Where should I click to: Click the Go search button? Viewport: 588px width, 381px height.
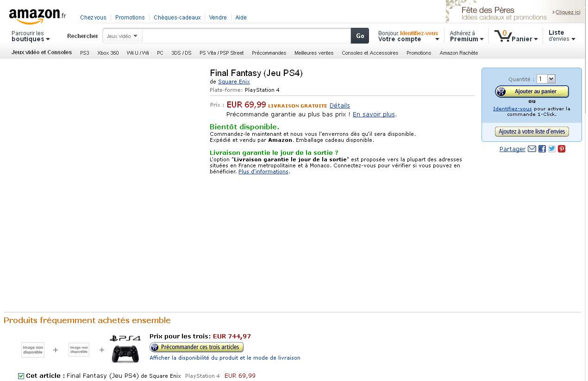pos(360,36)
